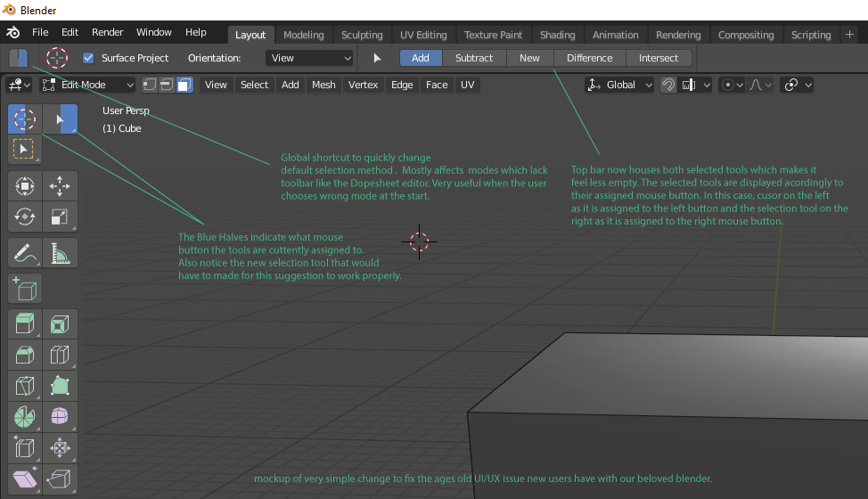868x499 pixels.
Task: Switch to the UV Editing workspace tab
Action: point(423,35)
